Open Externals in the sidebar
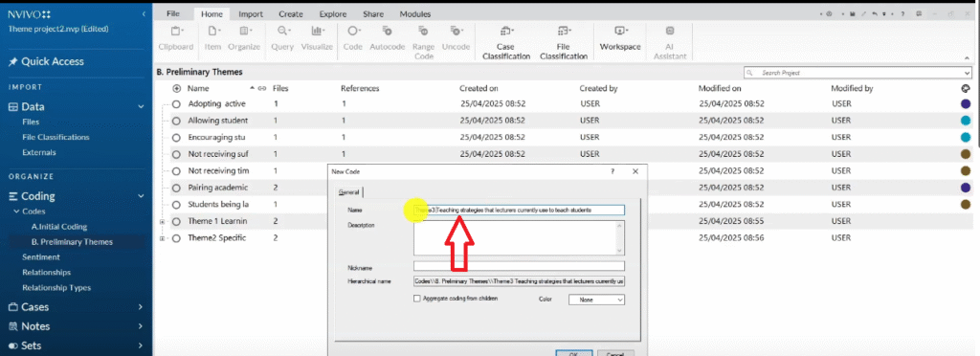This screenshot has height=356, width=980. [38, 152]
